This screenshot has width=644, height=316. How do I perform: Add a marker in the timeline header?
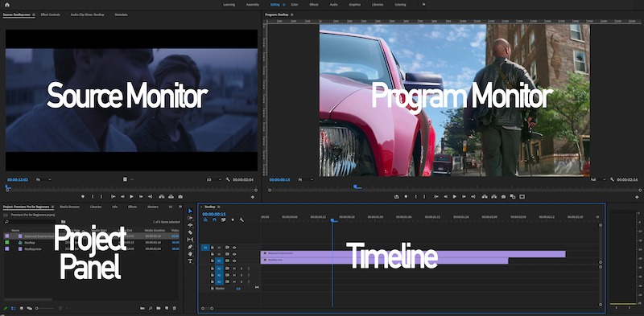(x=233, y=220)
